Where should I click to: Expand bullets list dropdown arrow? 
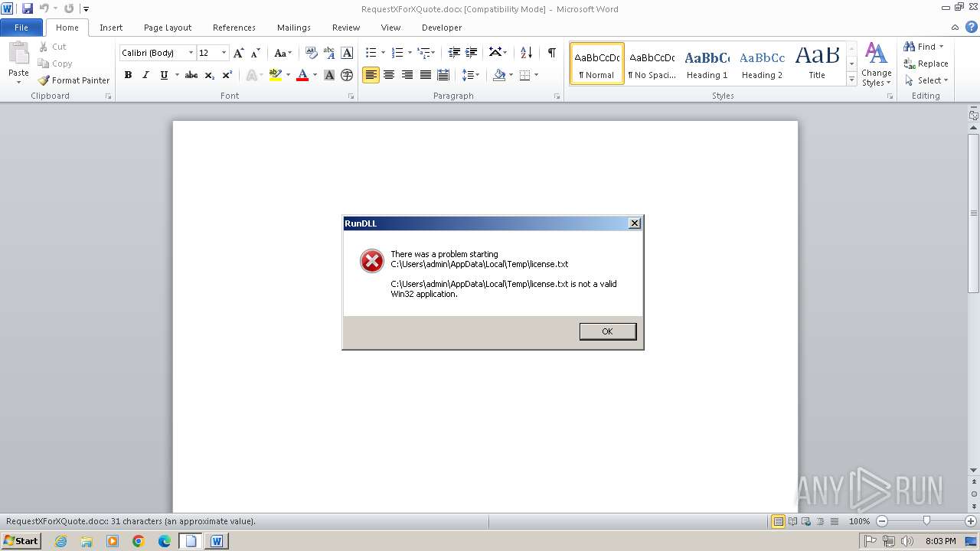pos(384,53)
